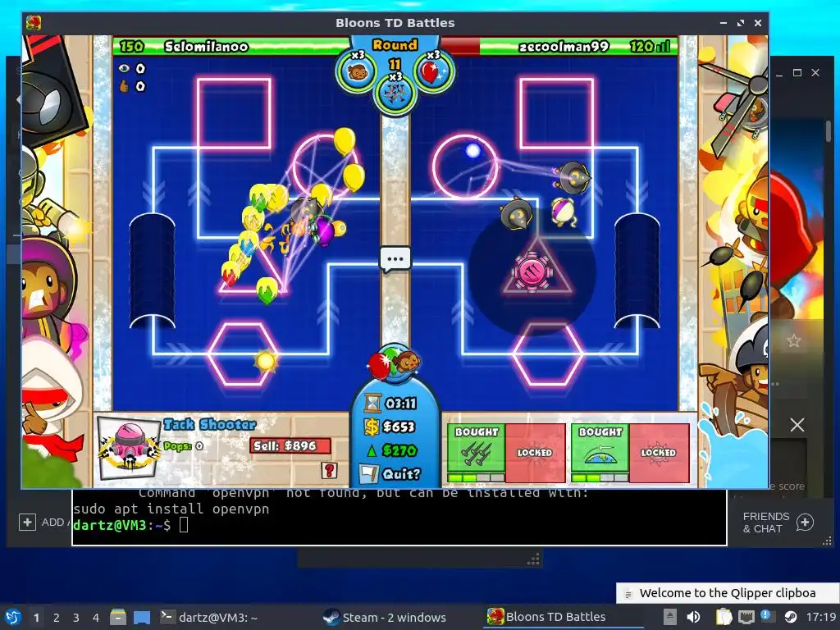Click the Bloons TD Battles title bar icon
The height and width of the screenshot is (630, 840).
tap(34, 23)
